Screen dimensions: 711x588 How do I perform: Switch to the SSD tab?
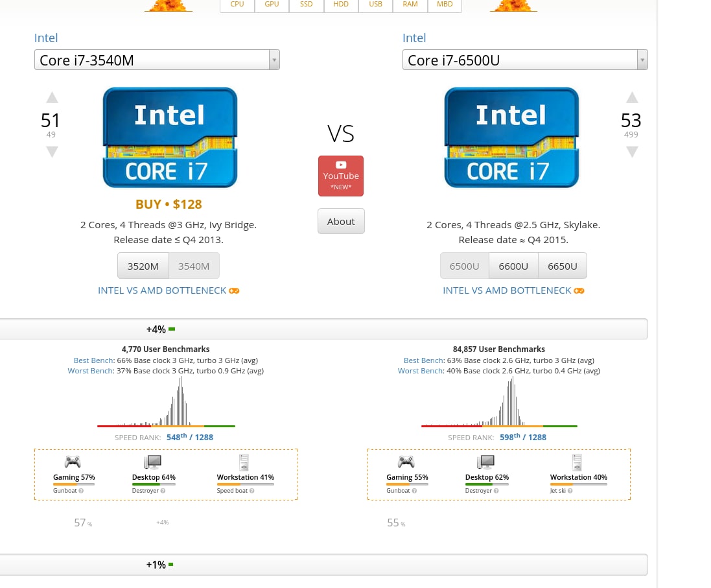coord(306,5)
